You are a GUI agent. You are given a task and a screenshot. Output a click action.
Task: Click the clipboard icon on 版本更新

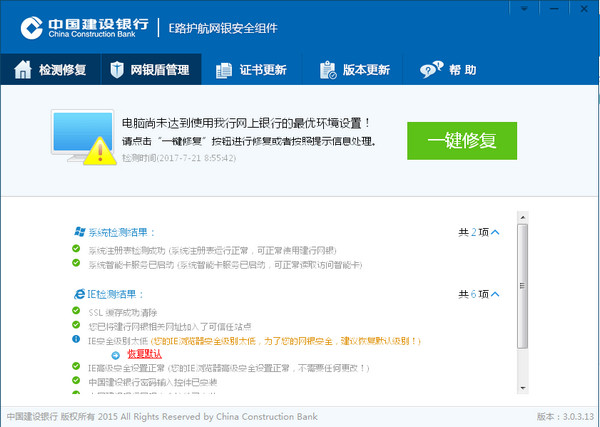click(x=328, y=70)
